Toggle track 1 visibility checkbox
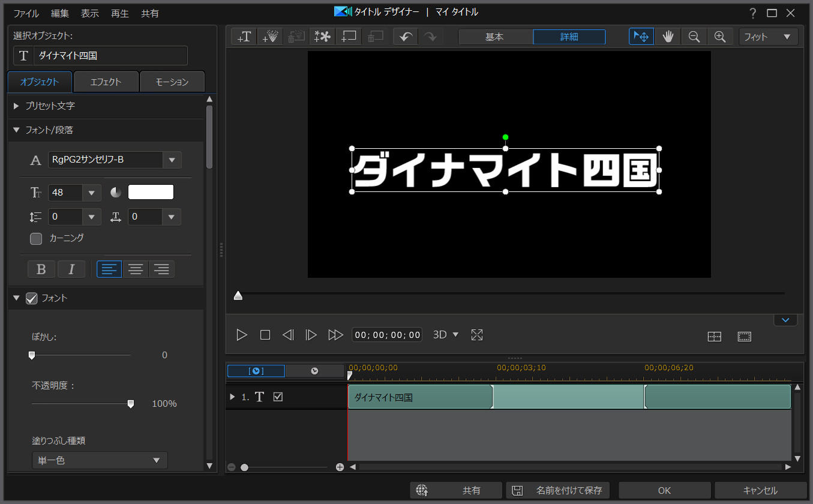813x504 pixels. click(x=278, y=397)
